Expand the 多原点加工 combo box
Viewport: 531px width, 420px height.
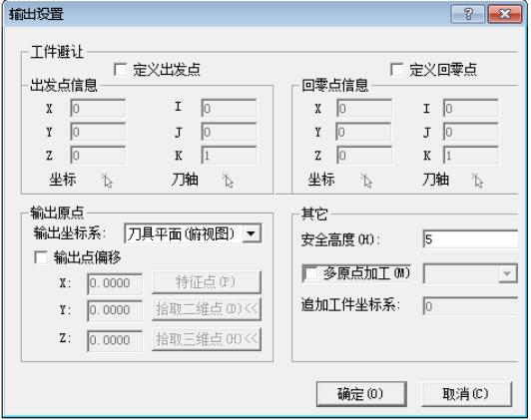tap(507, 273)
